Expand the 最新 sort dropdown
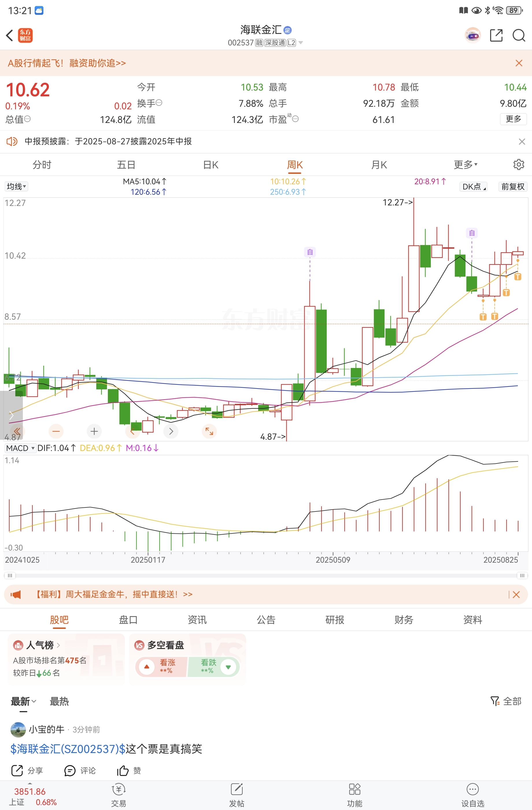This screenshot has width=532, height=810. 23,701
